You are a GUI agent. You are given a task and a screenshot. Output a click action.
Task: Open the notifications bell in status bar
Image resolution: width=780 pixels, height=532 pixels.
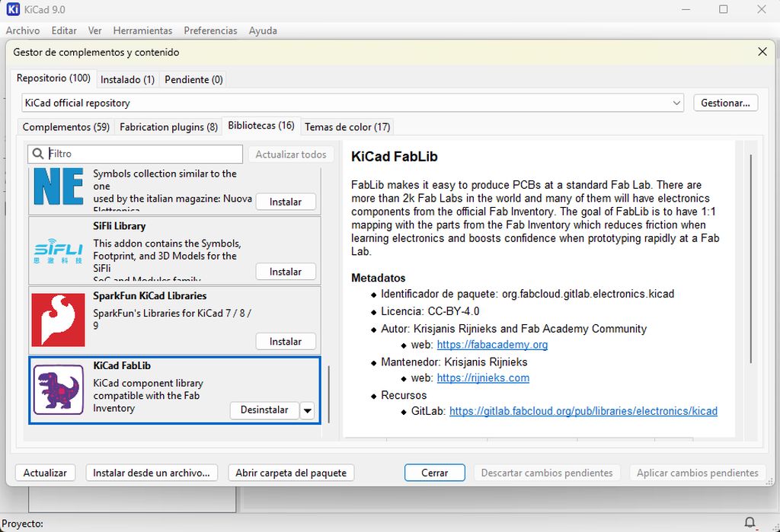pos(750,522)
